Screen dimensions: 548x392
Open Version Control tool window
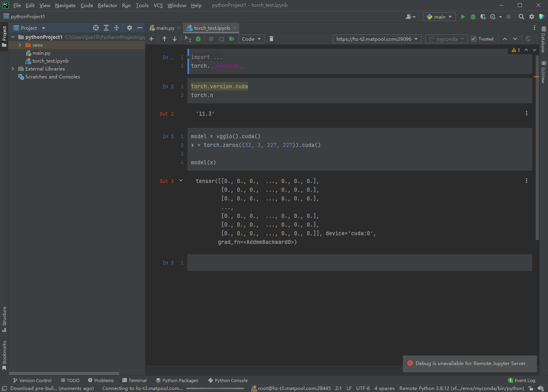tap(32, 381)
